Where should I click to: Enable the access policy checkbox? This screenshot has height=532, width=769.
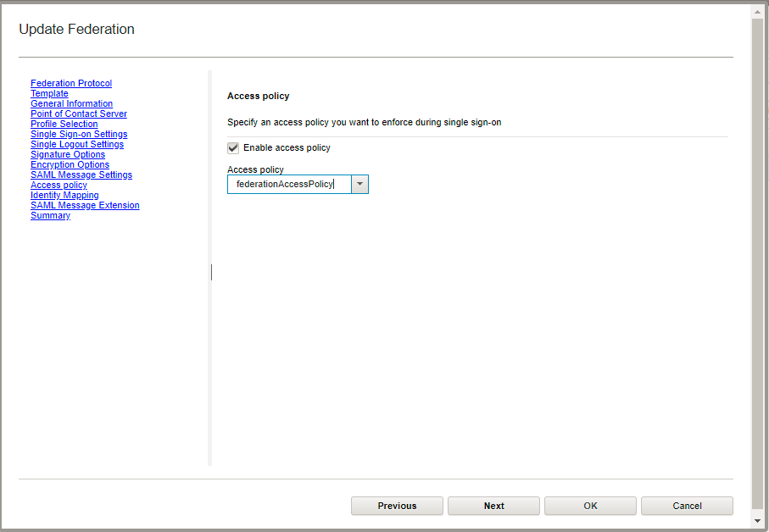click(x=232, y=147)
